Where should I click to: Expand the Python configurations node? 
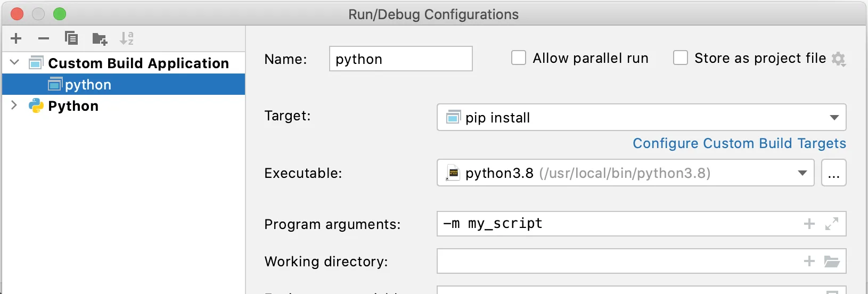coord(14,105)
